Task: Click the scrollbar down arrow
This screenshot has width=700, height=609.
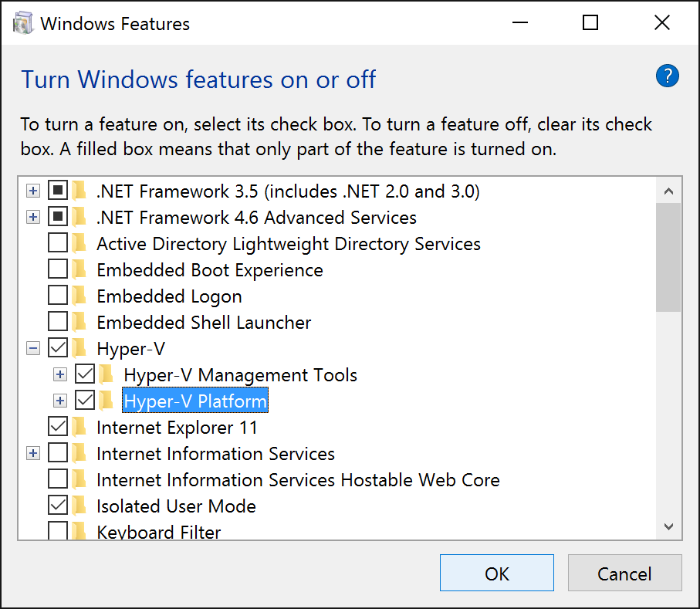Action: 668,526
